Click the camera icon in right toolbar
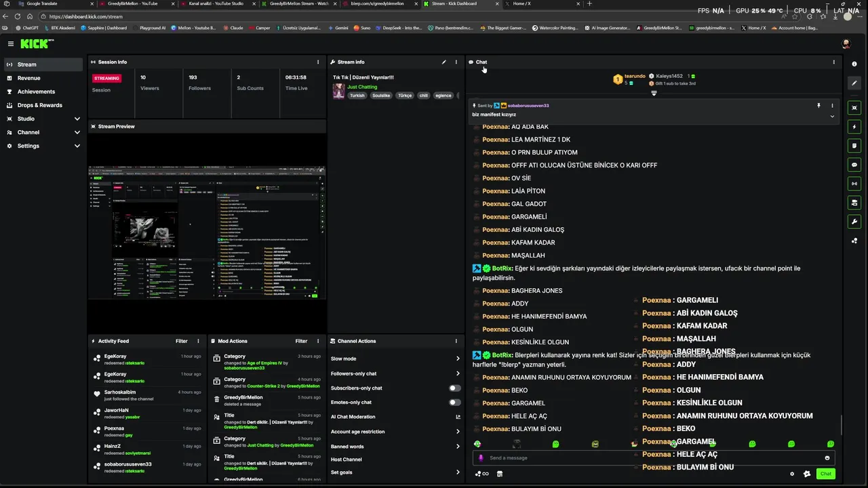Image resolution: width=868 pixels, height=488 pixels. tap(854, 203)
